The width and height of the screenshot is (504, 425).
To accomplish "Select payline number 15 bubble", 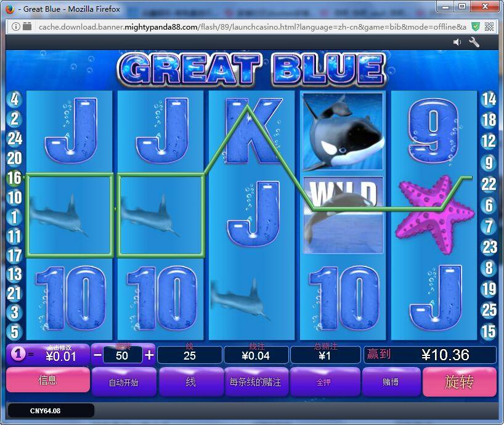I will coord(489,331).
